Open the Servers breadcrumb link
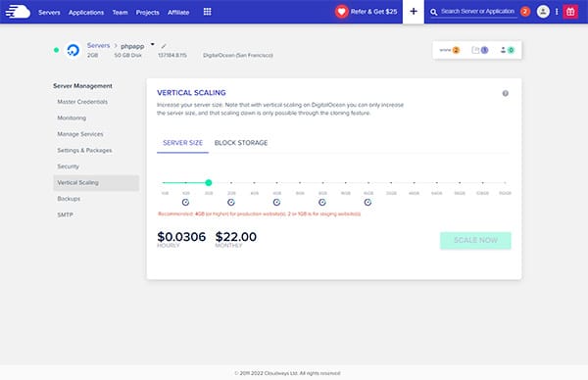This screenshot has height=380, width=588. click(98, 45)
